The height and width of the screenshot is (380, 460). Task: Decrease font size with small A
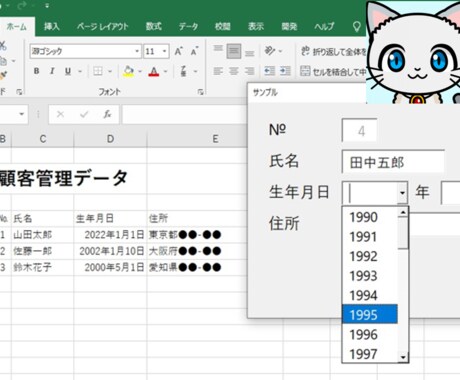coord(195,51)
